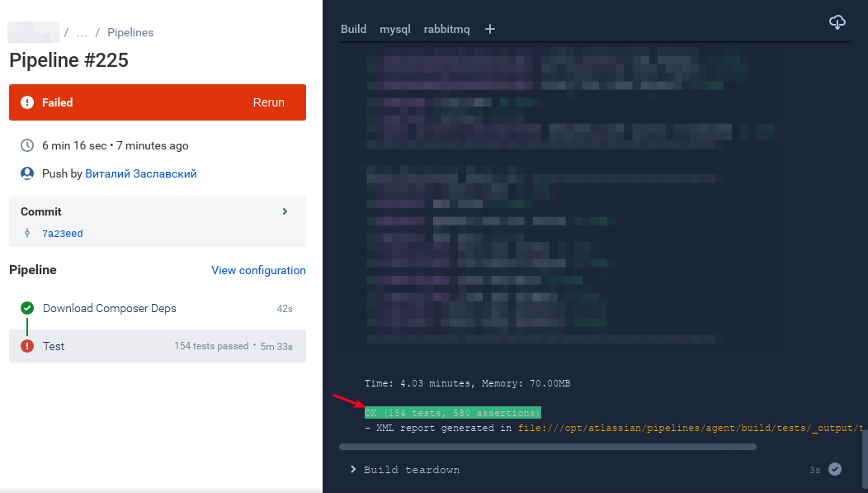The height and width of the screenshot is (493, 868).
Task: Click the horizontal log scrollbar
Action: pyautogui.click(x=548, y=447)
